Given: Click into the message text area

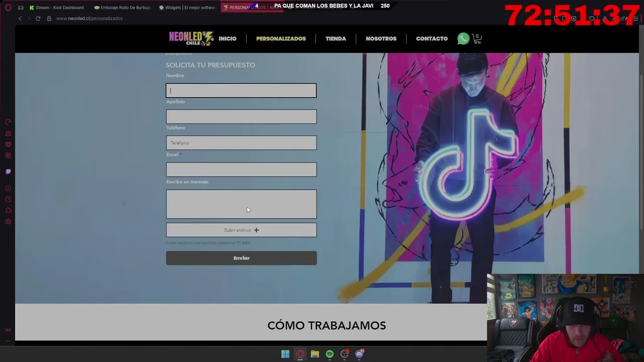Looking at the screenshot, I should coord(242,204).
